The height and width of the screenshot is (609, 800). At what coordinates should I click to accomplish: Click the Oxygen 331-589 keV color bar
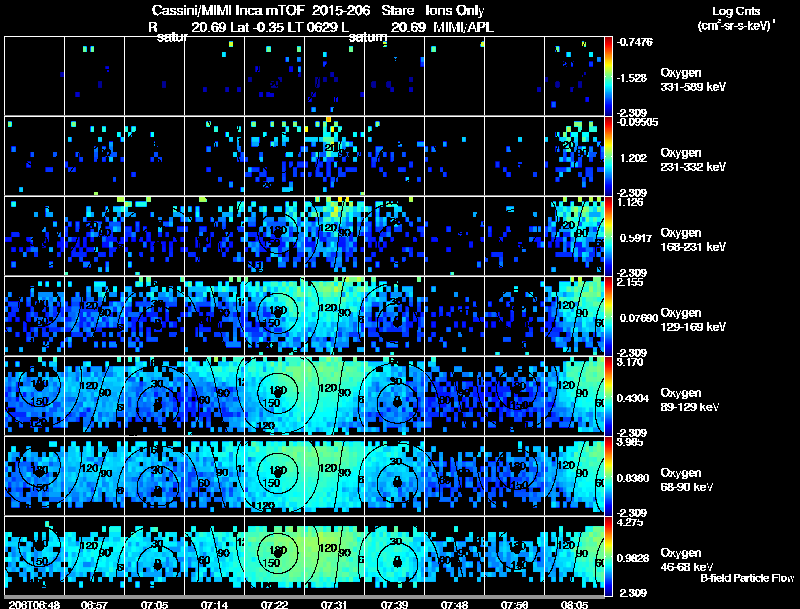coord(608,76)
